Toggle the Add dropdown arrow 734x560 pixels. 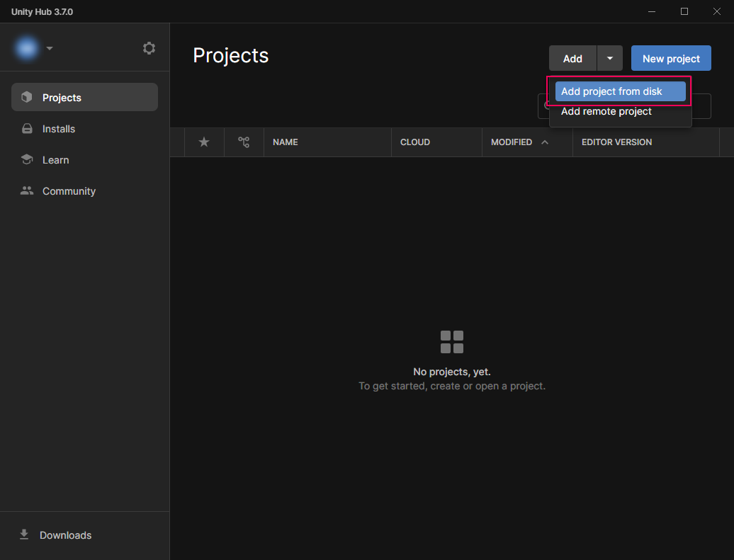[609, 59]
